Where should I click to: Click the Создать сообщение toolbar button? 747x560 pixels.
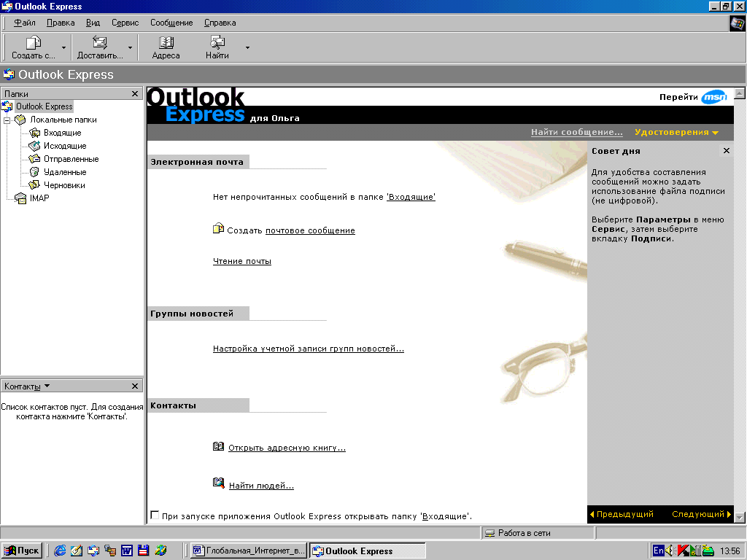pos(34,47)
